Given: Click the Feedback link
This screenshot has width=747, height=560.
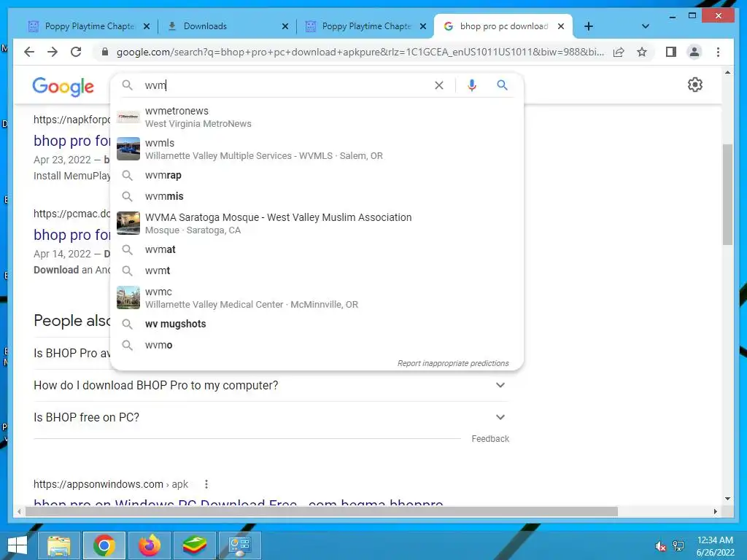Looking at the screenshot, I should [490, 438].
